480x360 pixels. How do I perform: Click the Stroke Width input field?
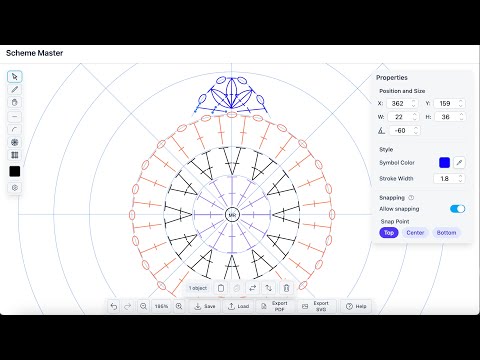[449, 179]
